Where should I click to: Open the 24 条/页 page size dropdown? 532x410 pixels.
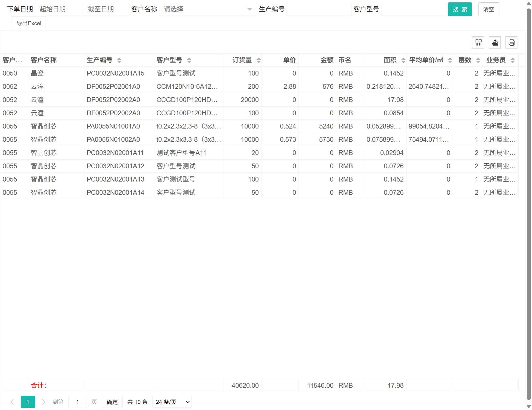[x=172, y=402]
